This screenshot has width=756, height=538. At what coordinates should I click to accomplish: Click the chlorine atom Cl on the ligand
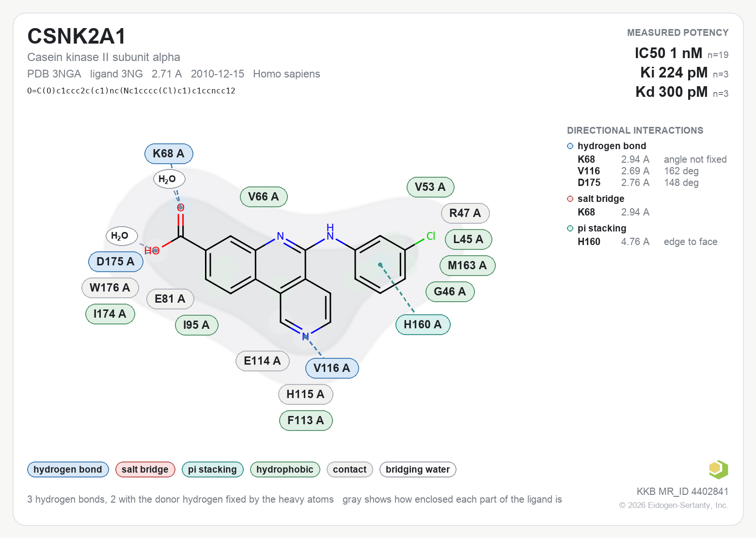point(431,236)
